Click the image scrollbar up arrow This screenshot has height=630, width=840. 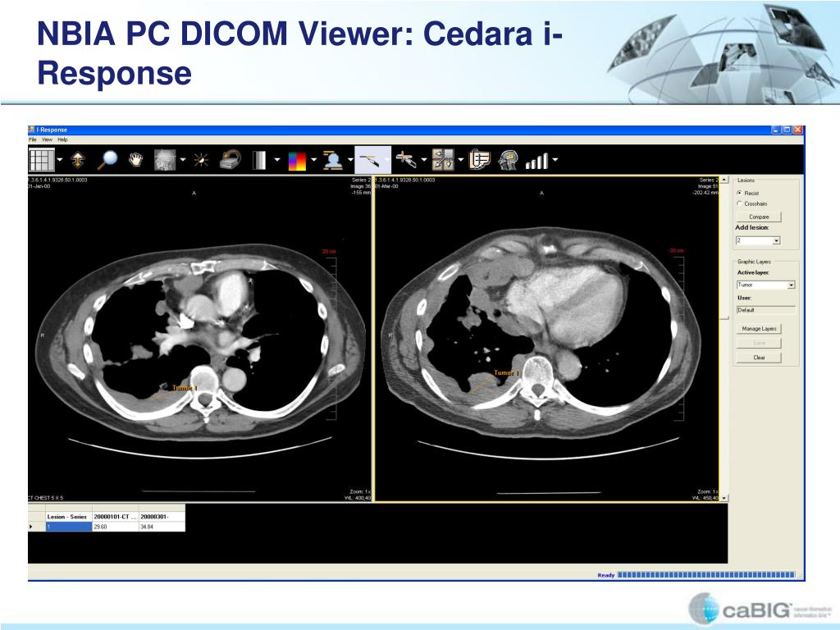(724, 180)
